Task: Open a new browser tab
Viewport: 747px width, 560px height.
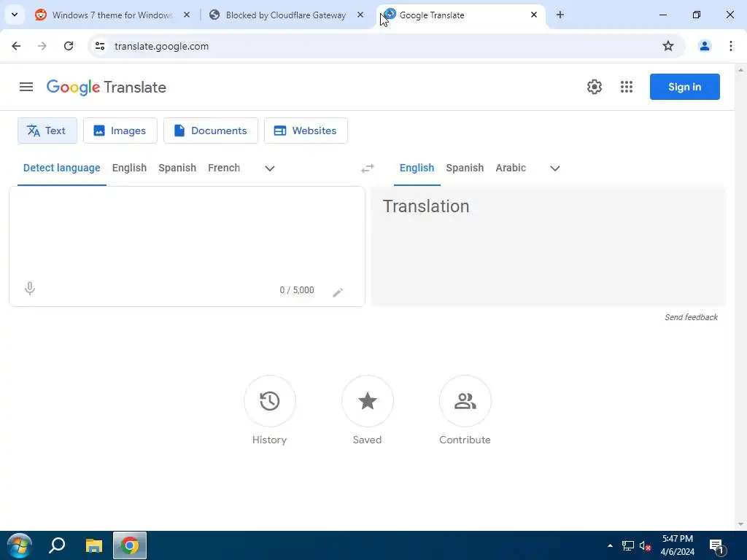Action: 560,15
